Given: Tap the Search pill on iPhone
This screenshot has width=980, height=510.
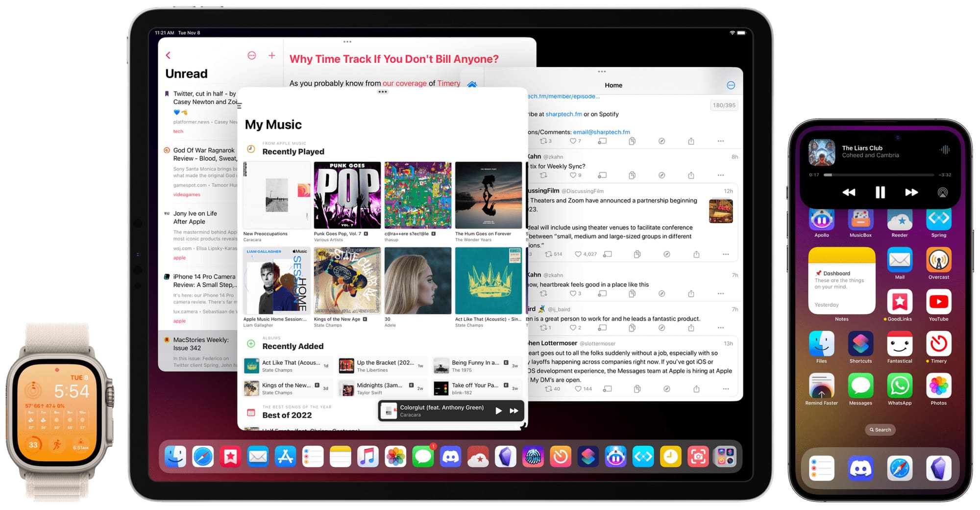Looking at the screenshot, I should (x=880, y=430).
